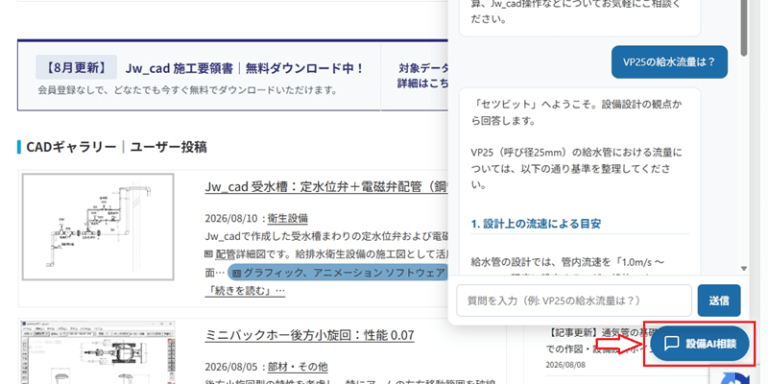Click the 衛生設備 category link
Screen dimensions: 768x384
[x=288, y=218]
